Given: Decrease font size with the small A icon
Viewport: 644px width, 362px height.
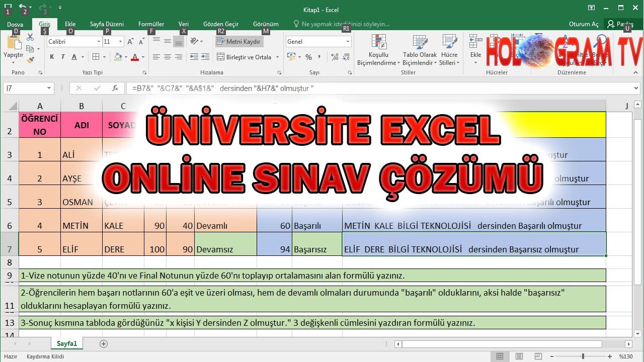Looking at the screenshot, I should 141,42.
